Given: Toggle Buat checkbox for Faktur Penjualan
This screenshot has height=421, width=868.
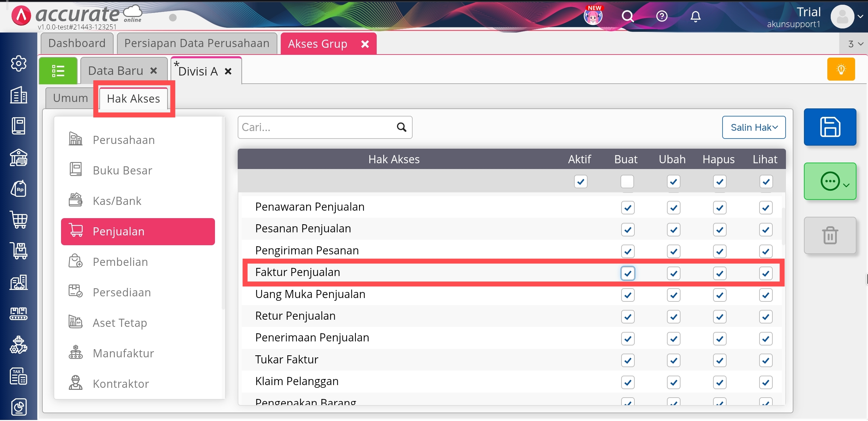Looking at the screenshot, I should (x=628, y=273).
